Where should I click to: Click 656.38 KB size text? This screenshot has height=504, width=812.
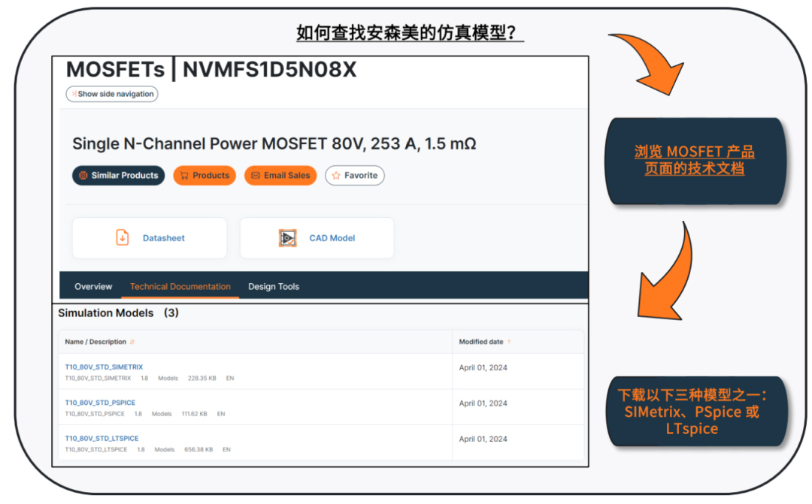198,450
